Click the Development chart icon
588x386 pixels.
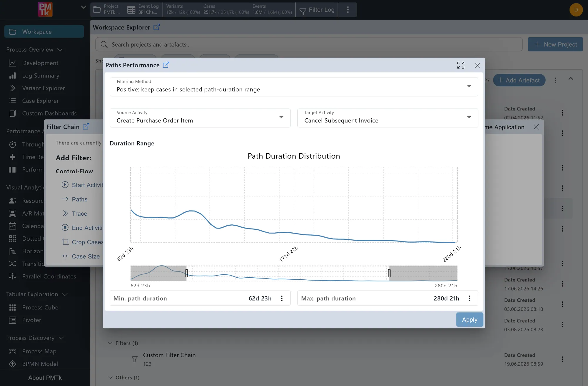(x=13, y=63)
